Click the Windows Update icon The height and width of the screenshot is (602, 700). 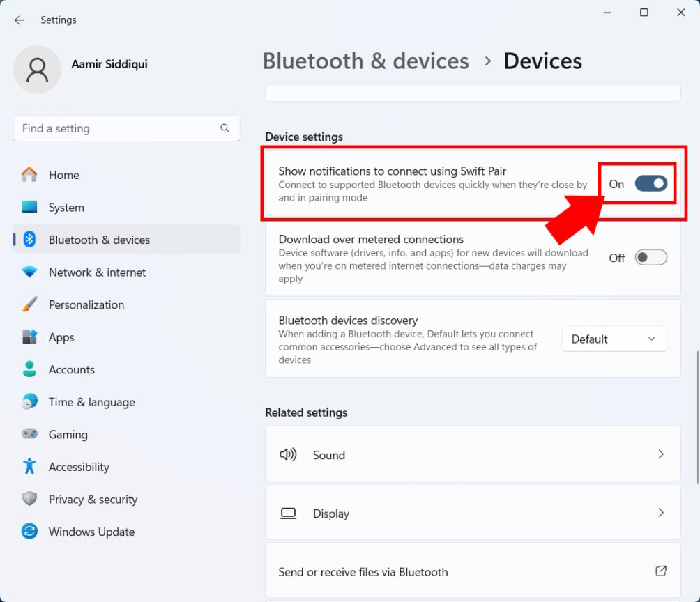pyautogui.click(x=30, y=532)
